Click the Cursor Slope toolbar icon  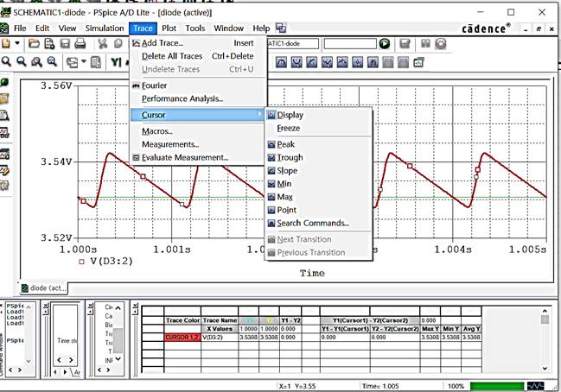tap(312, 62)
